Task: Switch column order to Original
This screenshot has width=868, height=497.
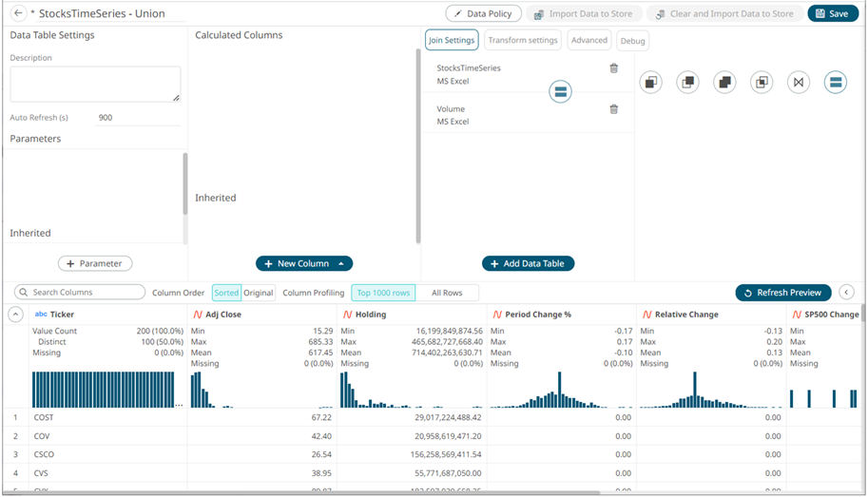Action: pyautogui.click(x=259, y=293)
